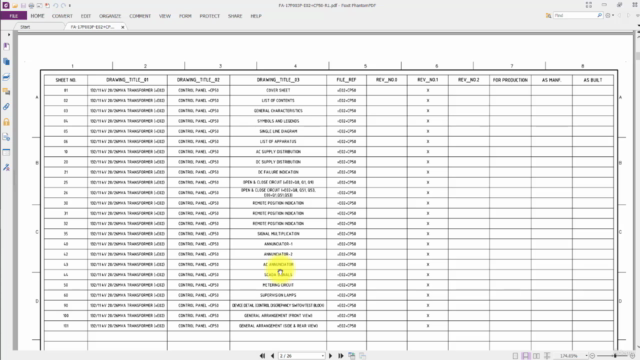Select continuous facing view mode icon

tap(547, 356)
